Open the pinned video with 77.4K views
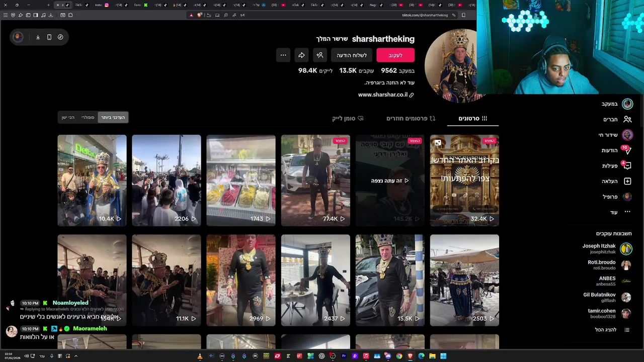This screenshot has height=362, width=644. pos(315,180)
